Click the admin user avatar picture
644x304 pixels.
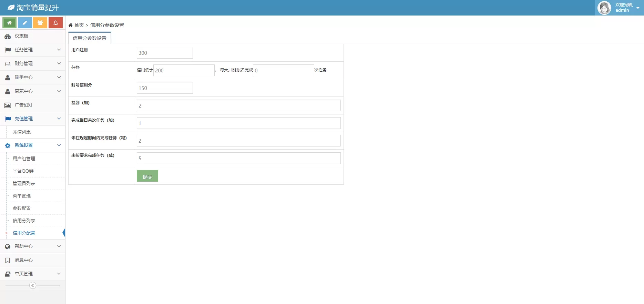point(604,8)
